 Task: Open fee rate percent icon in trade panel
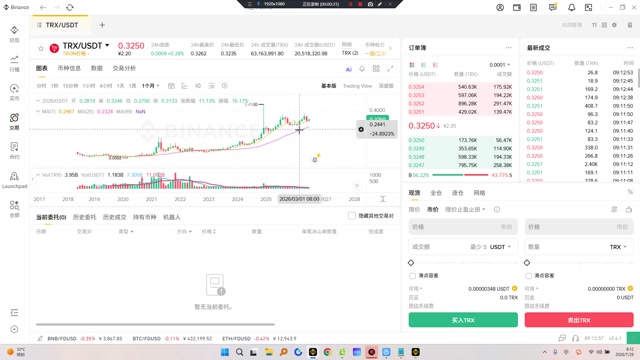tap(630, 192)
